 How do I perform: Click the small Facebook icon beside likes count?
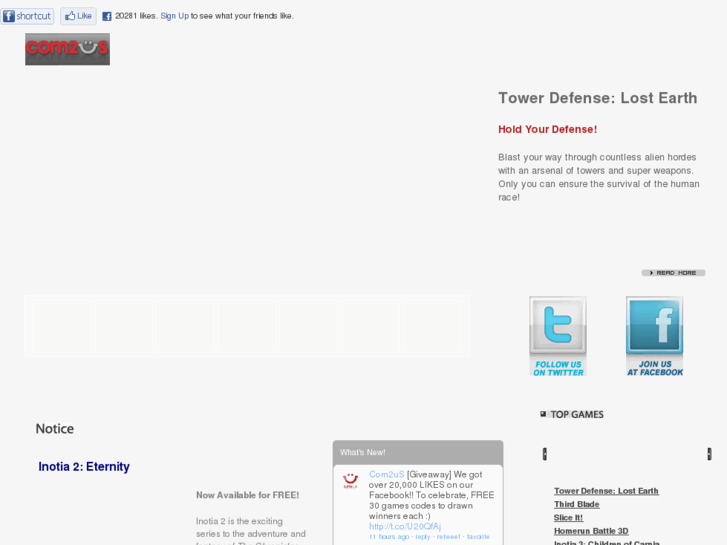(107, 16)
